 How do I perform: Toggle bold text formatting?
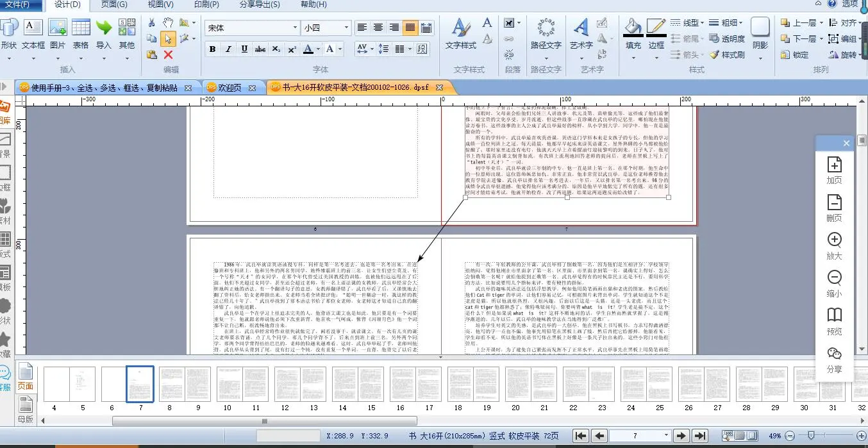pyautogui.click(x=212, y=49)
